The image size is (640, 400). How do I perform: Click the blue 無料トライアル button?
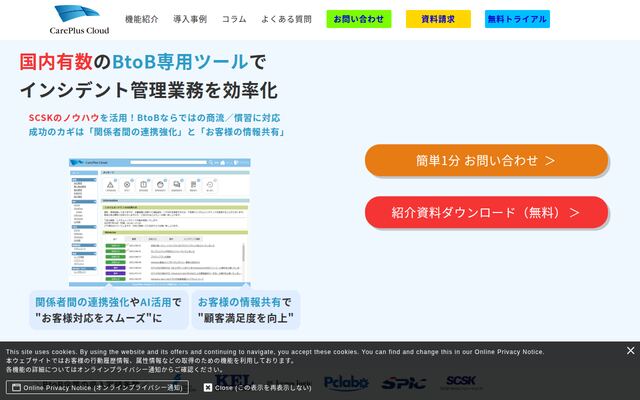point(517,19)
